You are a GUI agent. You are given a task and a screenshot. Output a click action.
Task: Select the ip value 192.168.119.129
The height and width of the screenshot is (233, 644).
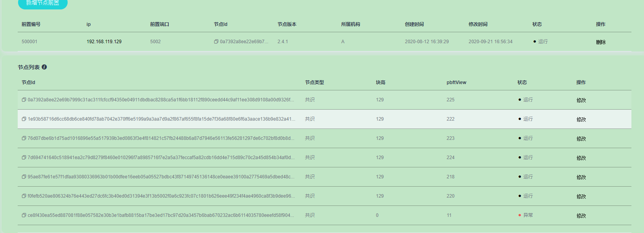(x=104, y=42)
